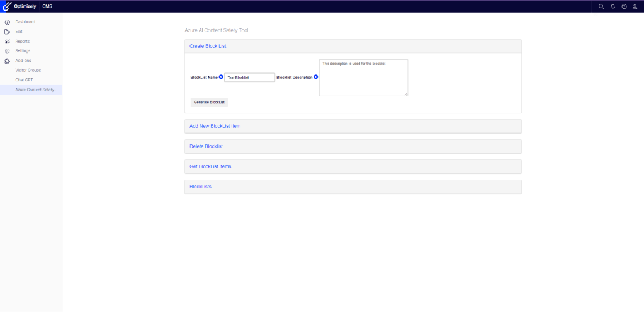Open the user profile icon

pyautogui.click(x=635, y=6)
